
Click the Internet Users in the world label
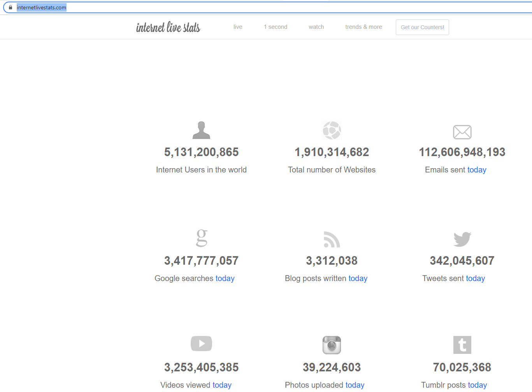(x=201, y=170)
